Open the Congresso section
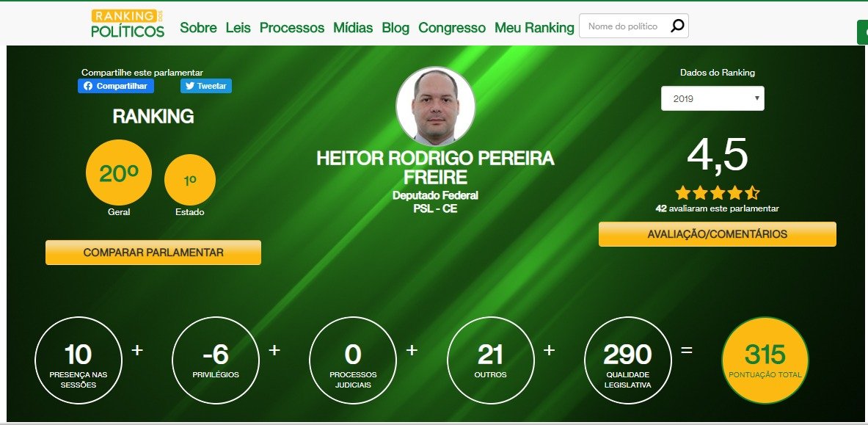The width and height of the screenshot is (868, 425). tap(452, 28)
